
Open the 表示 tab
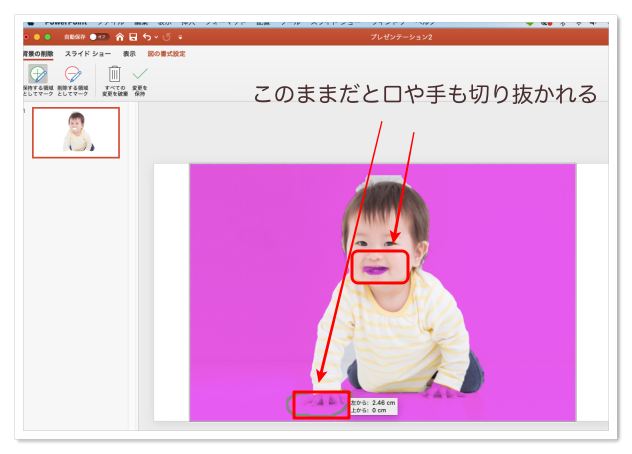point(129,54)
